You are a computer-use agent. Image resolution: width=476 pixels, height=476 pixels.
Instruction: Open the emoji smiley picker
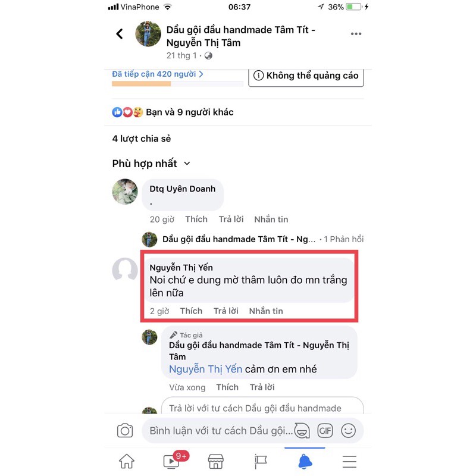[348, 430]
